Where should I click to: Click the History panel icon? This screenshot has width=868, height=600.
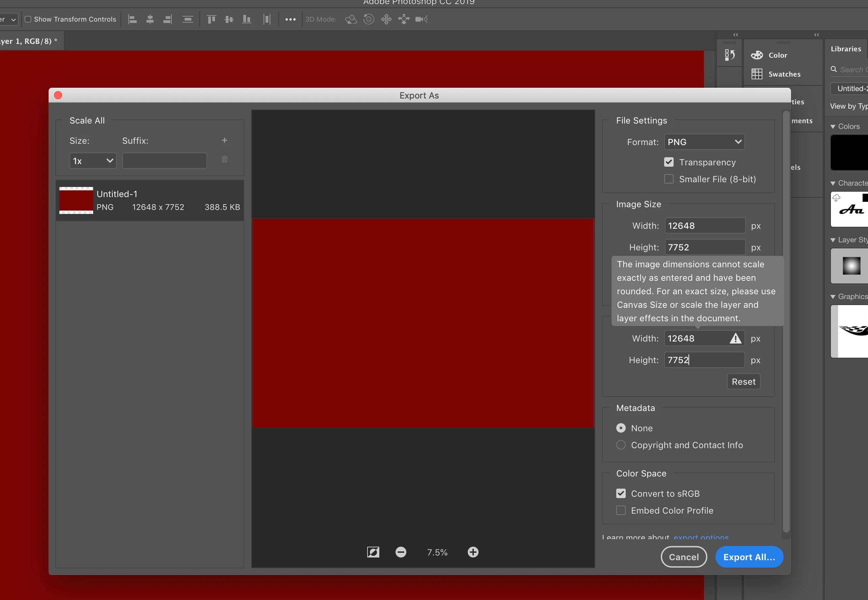pyautogui.click(x=729, y=55)
